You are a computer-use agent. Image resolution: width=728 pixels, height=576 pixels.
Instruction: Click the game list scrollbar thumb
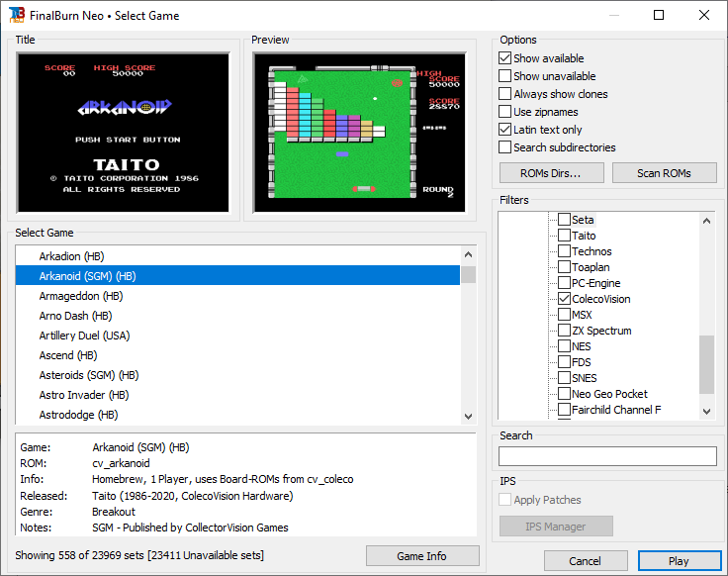pos(468,274)
